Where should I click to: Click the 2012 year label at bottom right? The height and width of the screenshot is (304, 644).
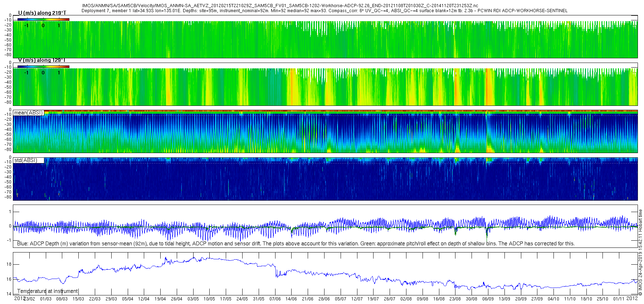(x=632, y=298)
